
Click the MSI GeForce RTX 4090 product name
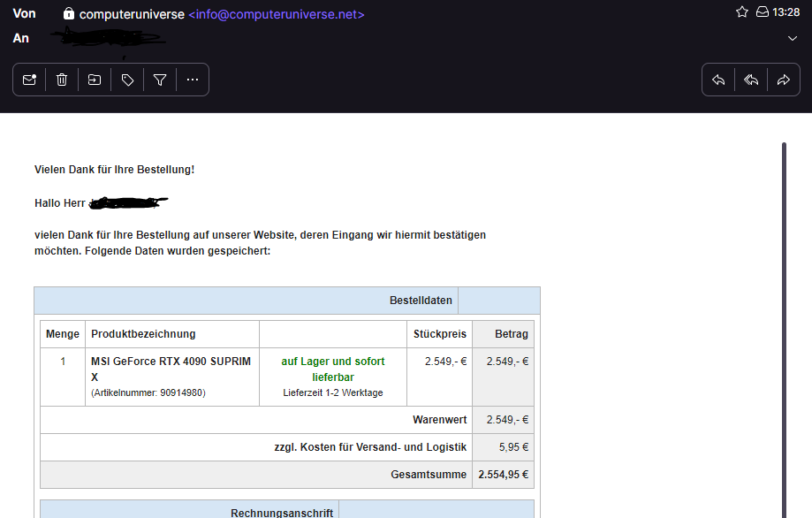click(171, 369)
